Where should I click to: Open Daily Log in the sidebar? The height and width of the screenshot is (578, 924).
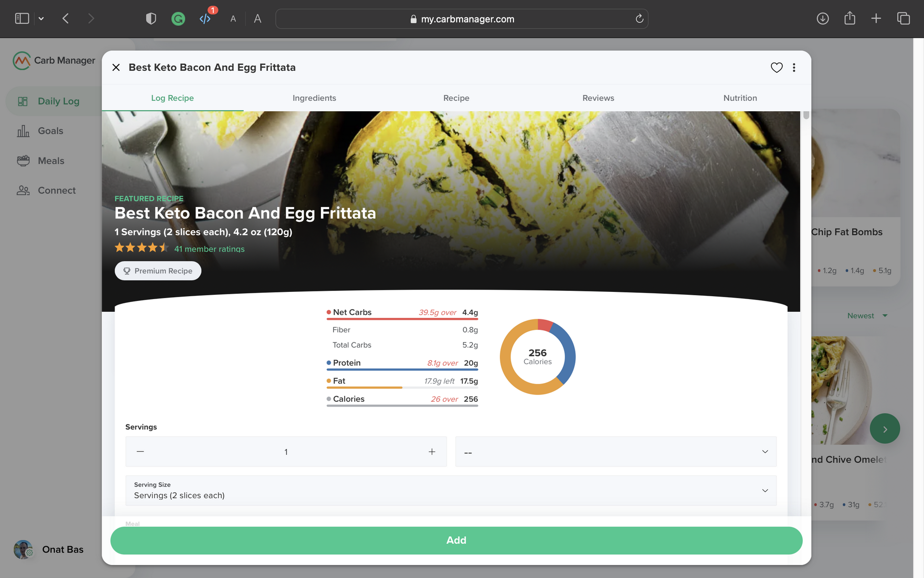coord(54,101)
